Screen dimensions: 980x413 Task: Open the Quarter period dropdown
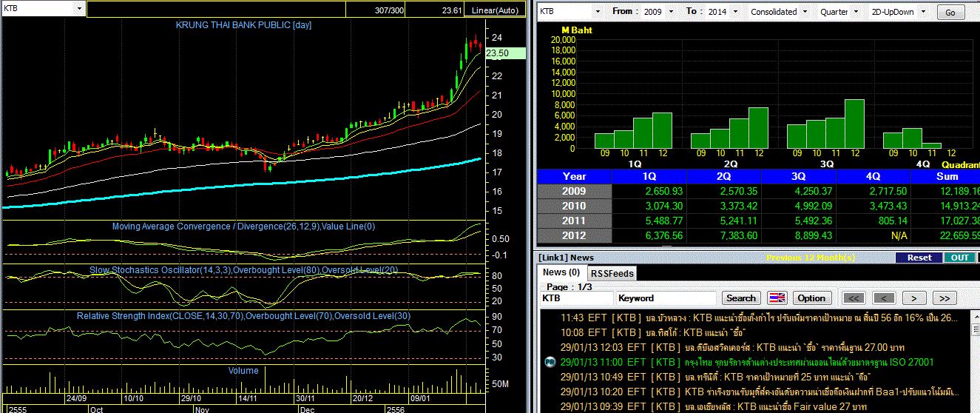857,12
